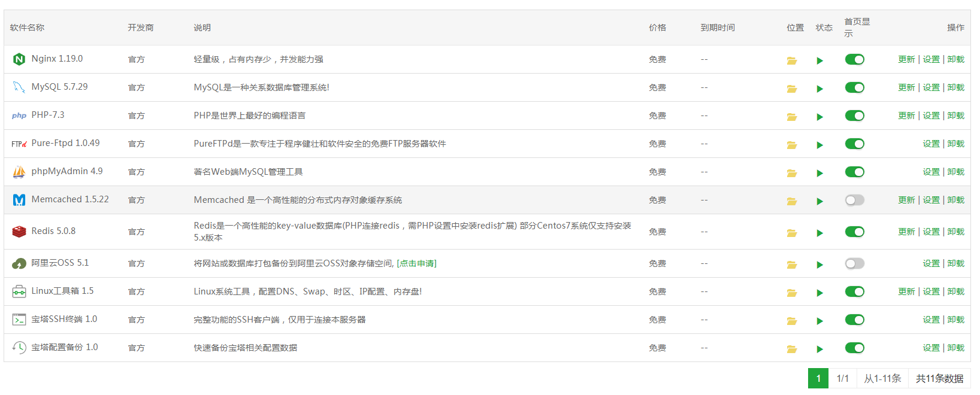
Task: Click 更新 link for MySQL 5.7.29
Action: [906, 87]
